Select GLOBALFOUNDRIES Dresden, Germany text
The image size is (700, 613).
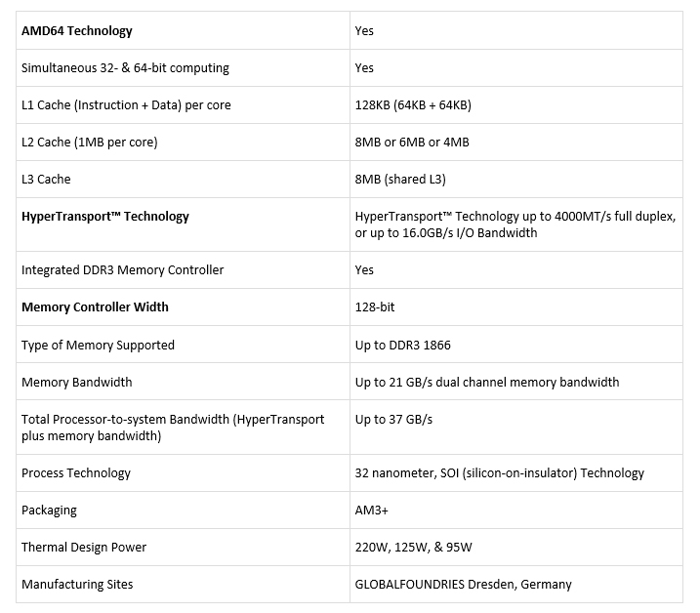(463, 584)
